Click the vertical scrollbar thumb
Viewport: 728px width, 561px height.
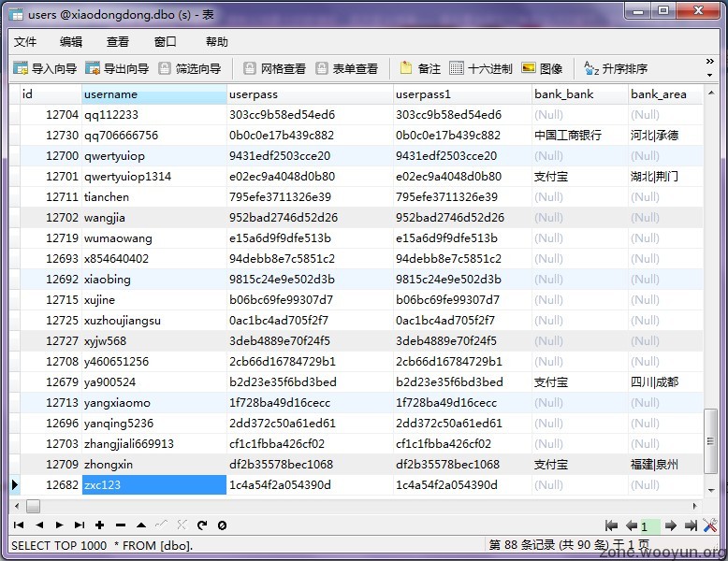pos(710,440)
